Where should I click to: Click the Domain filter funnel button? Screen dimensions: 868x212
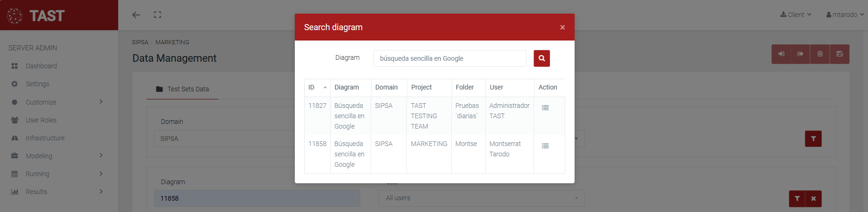click(813, 139)
